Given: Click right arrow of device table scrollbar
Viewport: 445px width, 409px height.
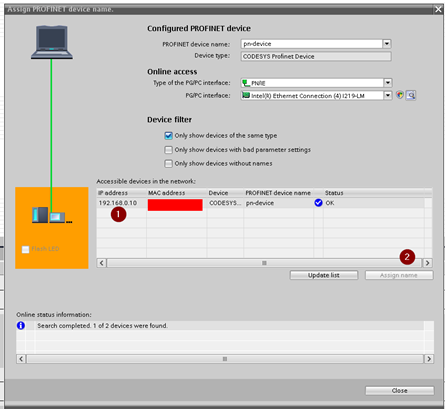Looking at the screenshot, I should (x=427, y=263).
